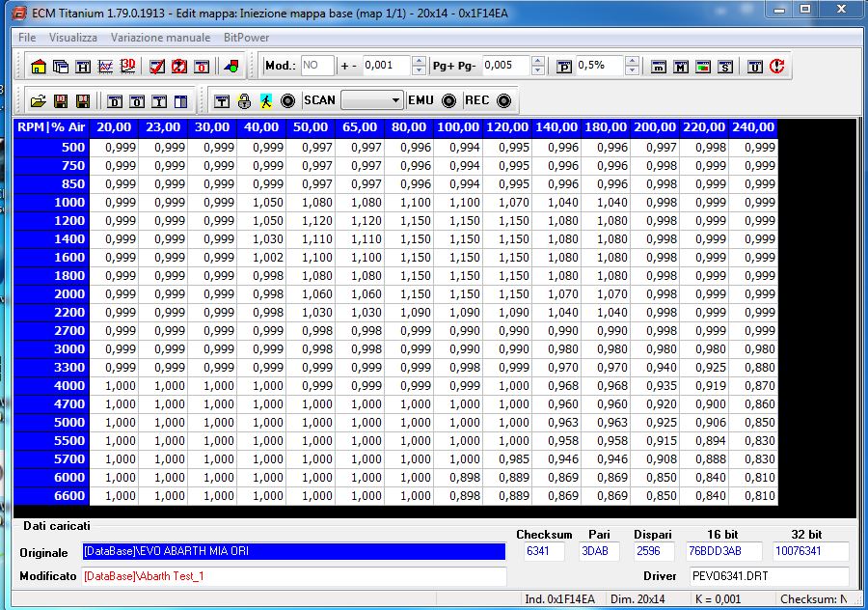Click the Pari 3DAB value box
This screenshot has height=610, width=868.
[599, 551]
